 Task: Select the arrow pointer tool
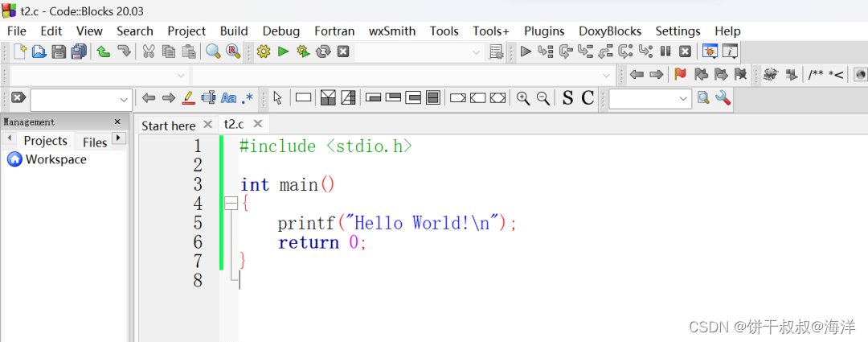(x=278, y=98)
